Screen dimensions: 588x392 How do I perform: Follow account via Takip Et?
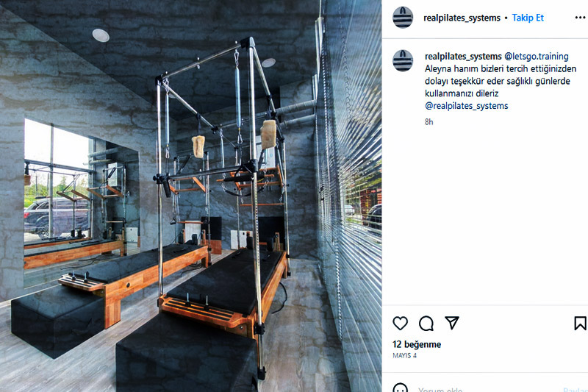click(528, 18)
